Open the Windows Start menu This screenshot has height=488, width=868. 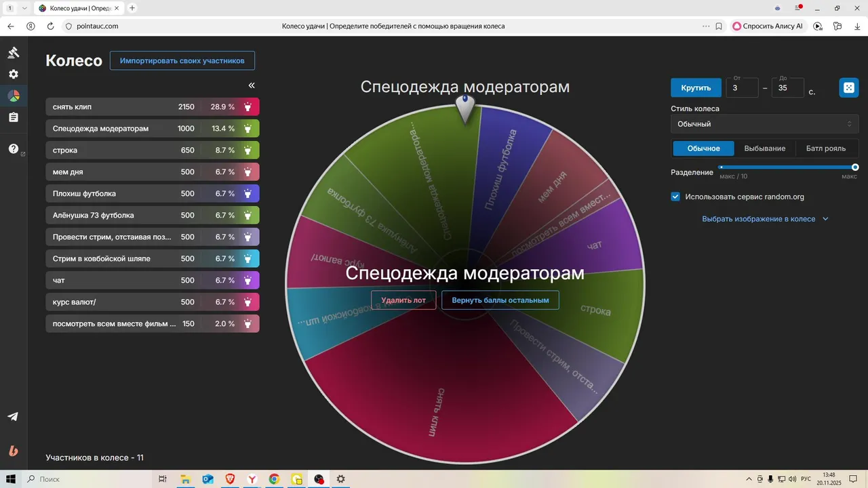(x=11, y=479)
